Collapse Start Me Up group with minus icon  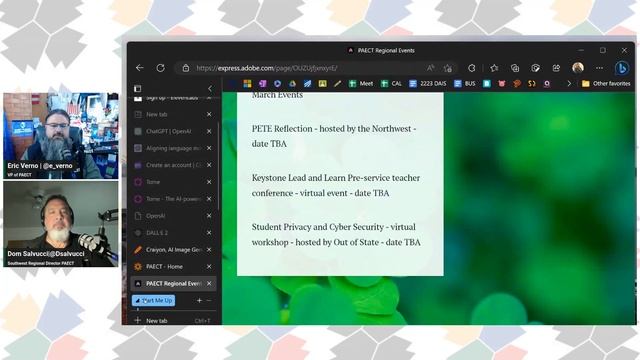pyautogui.click(x=209, y=300)
